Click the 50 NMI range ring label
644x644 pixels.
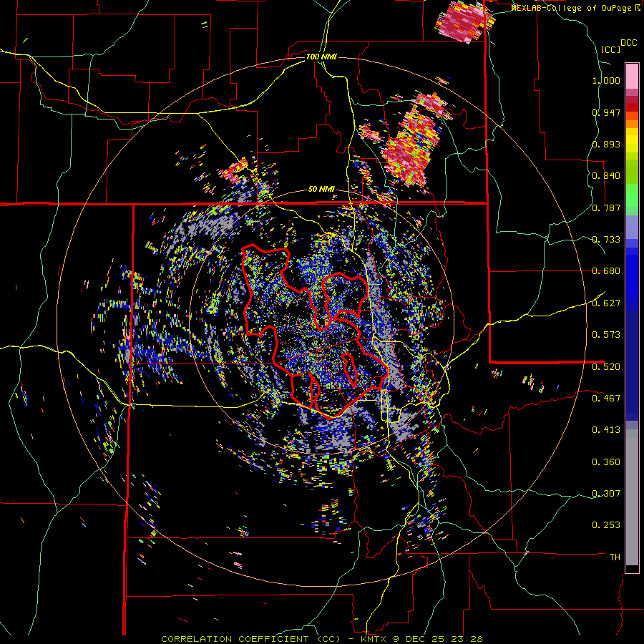(321, 190)
